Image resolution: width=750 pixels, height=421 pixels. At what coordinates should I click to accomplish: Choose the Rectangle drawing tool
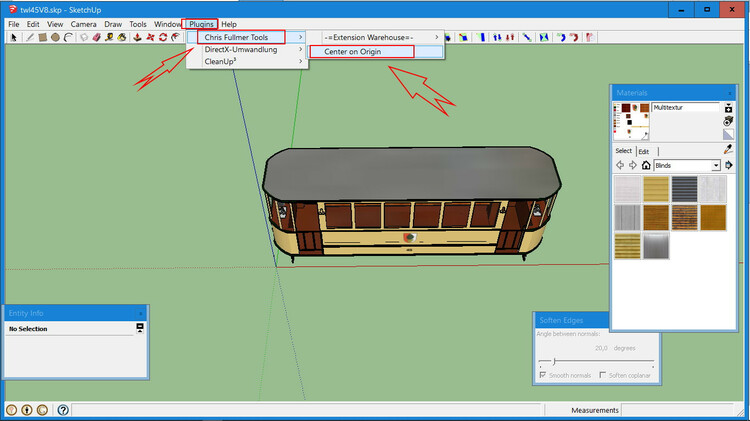[x=43, y=38]
